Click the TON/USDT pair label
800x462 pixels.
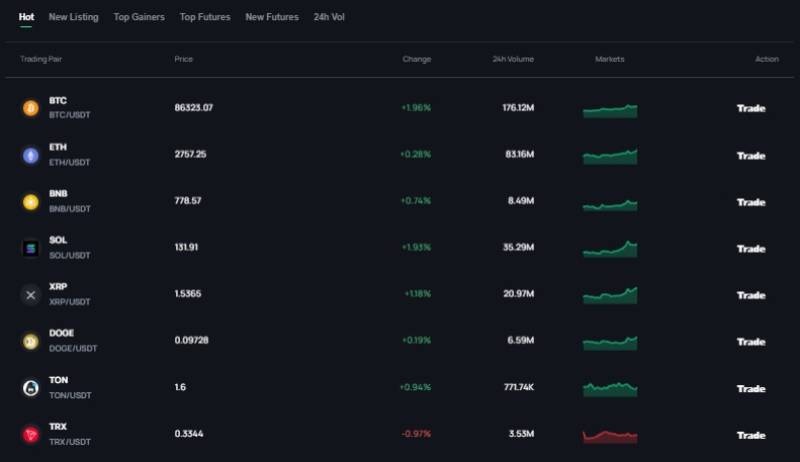coord(70,395)
